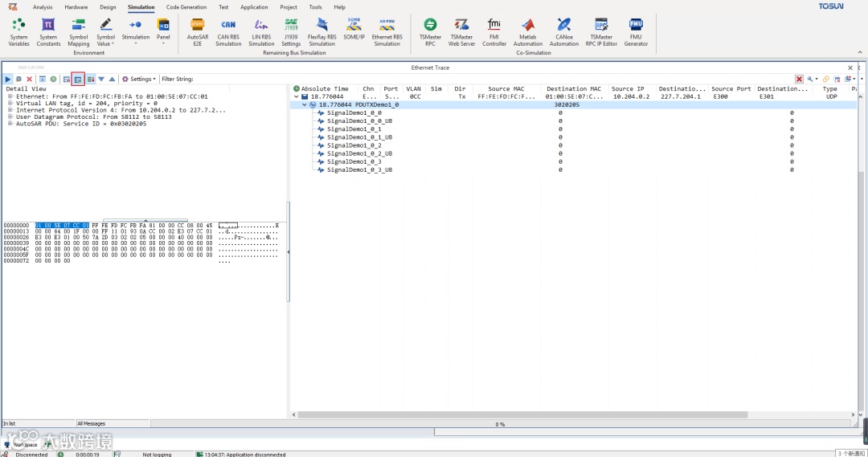Open the Help ribbon tab
Viewport: 868px width, 457px height.
(x=339, y=7)
